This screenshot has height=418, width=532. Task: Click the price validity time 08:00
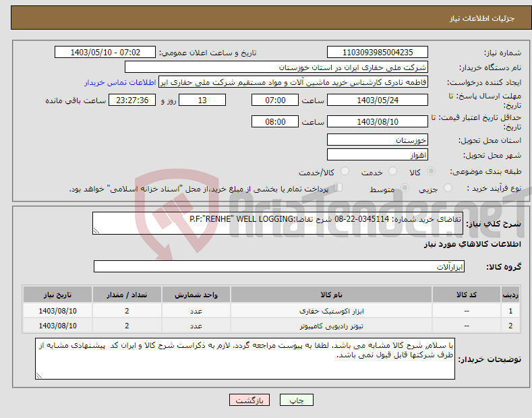(275, 121)
